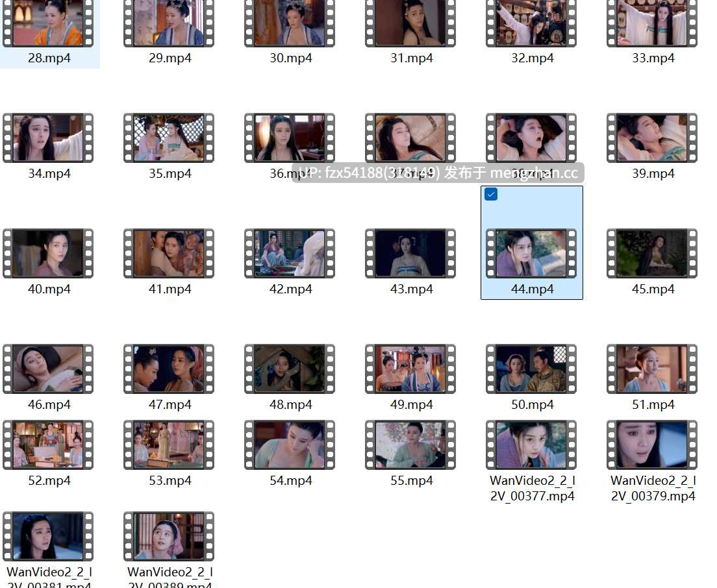Click the 34.mp4 video icon

[x=48, y=138]
